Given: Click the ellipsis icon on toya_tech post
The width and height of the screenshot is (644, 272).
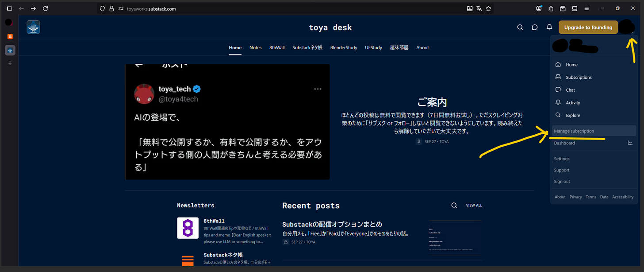Looking at the screenshot, I should tap(318, 89).
